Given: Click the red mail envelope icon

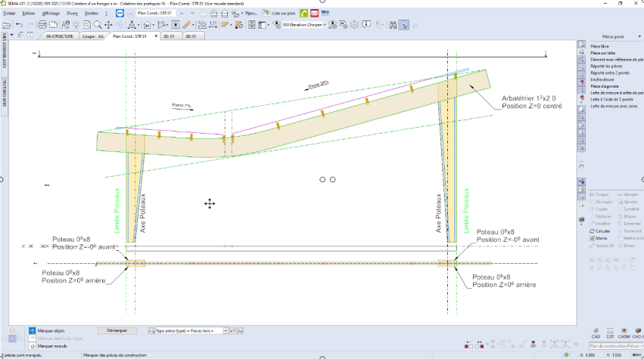Looking at the screenshot, I should tap(313, 14).
